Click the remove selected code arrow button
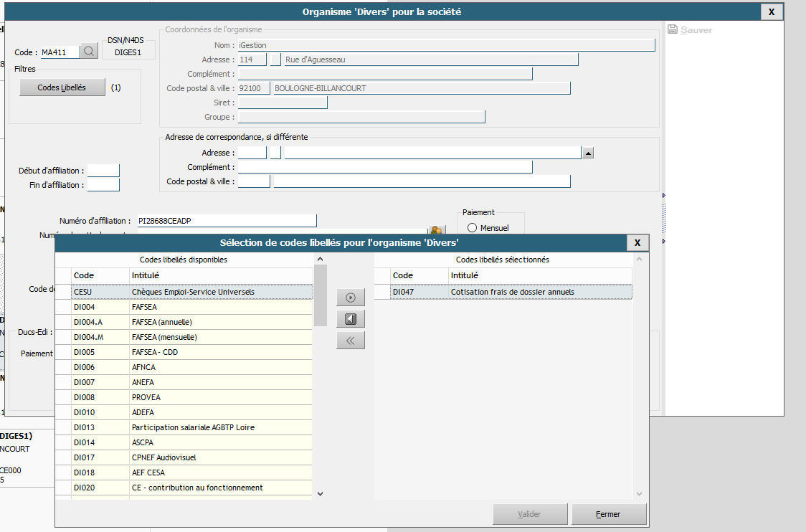Viewport: 806px width, 532px height. tap(351, 319)
